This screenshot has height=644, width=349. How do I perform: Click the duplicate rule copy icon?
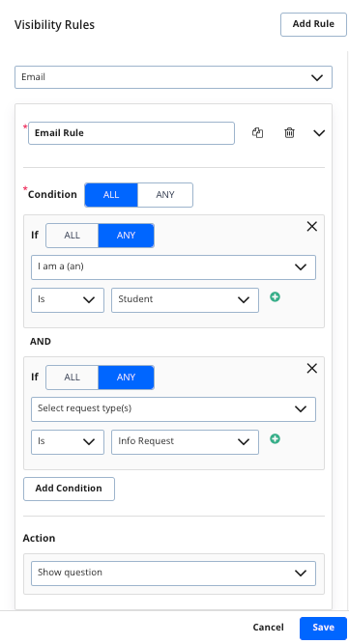pyautogui.click(x=258, y=132)
